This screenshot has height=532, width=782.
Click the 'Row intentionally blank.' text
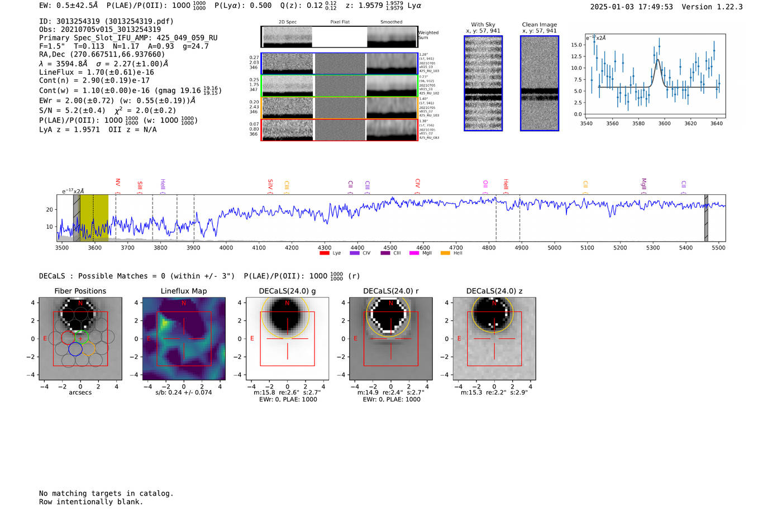[91, 502]
